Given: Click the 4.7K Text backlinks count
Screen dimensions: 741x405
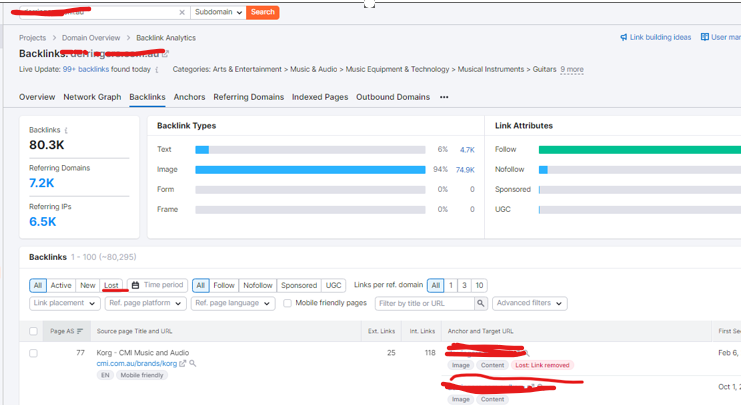Looking at the screenshot, I should click(x=467, y=150).
